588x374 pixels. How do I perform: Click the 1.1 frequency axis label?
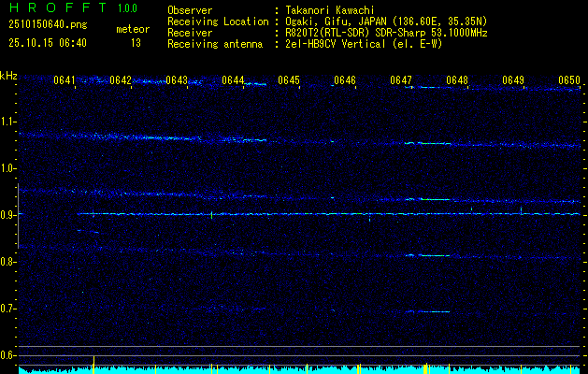8,122
